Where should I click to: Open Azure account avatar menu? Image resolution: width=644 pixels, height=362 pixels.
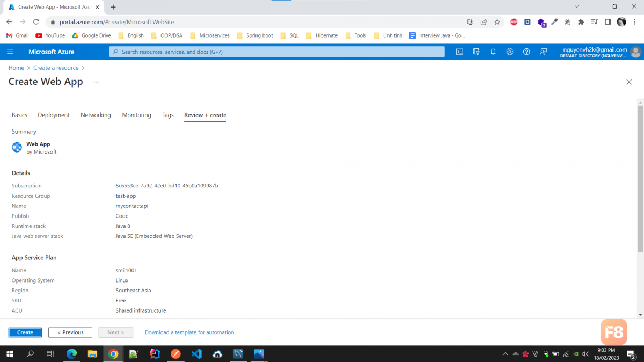click(635, 52)
